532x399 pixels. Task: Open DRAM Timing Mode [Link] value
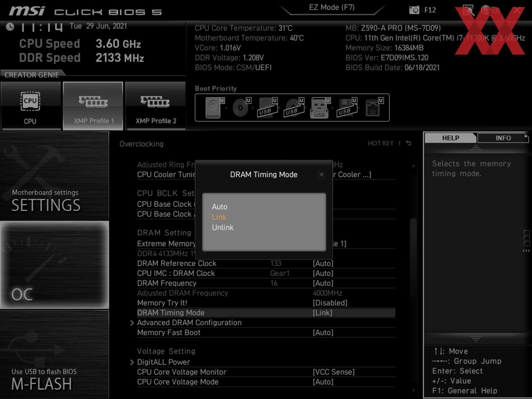(322, 313)
